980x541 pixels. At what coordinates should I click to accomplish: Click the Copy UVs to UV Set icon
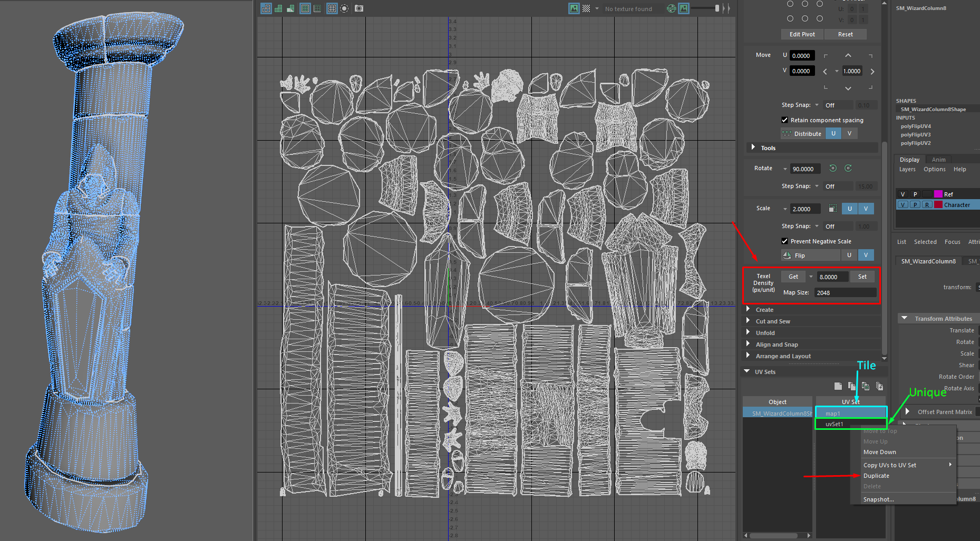866,386
